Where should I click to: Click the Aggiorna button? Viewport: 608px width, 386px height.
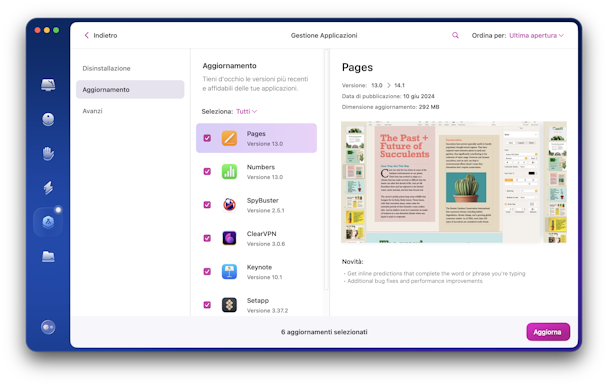point(548,332)
